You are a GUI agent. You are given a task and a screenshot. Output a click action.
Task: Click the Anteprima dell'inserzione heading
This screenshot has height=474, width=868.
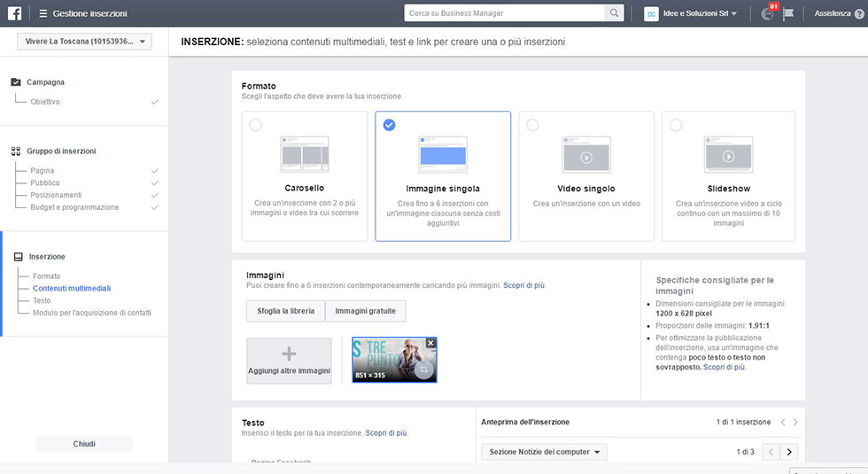click(524, 422)
